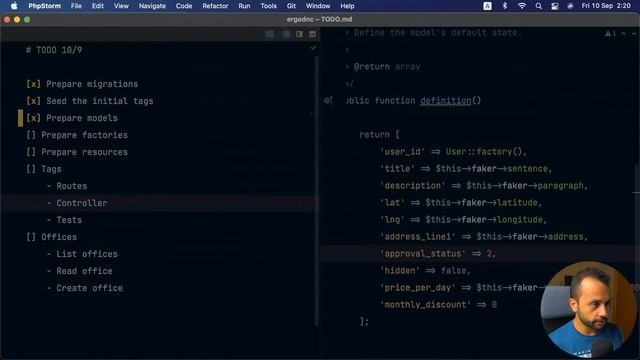Click '- Create office' item
The image size is (640, 360).
(84, 288)
